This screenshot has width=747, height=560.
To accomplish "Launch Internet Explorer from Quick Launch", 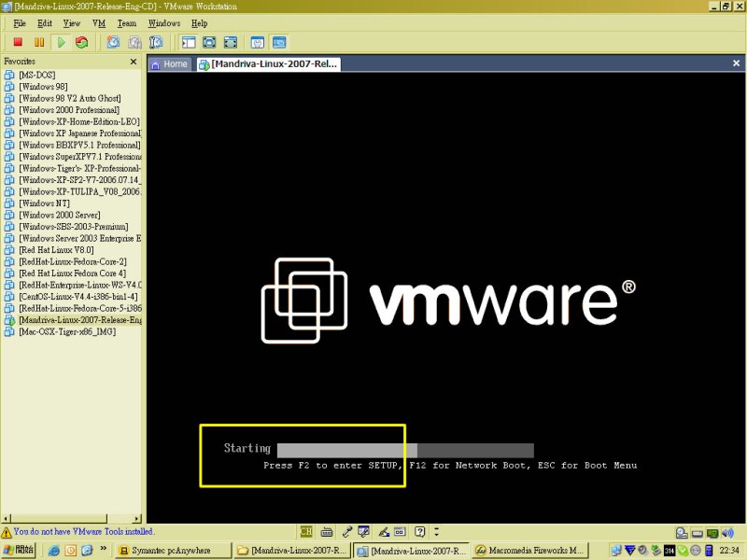I will [x=54, y=551].
